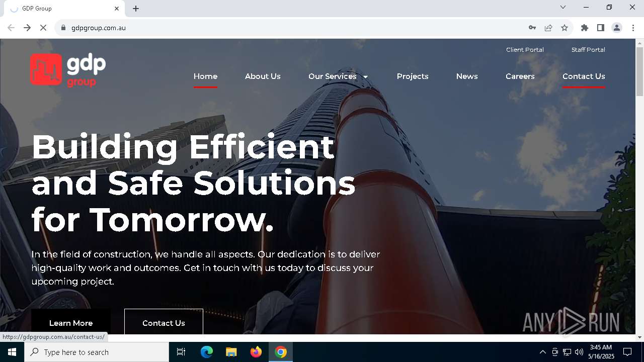Click the page vertical scrollbar thumb
This screenshot has width=644, height=362.
[x=639, y=71]
